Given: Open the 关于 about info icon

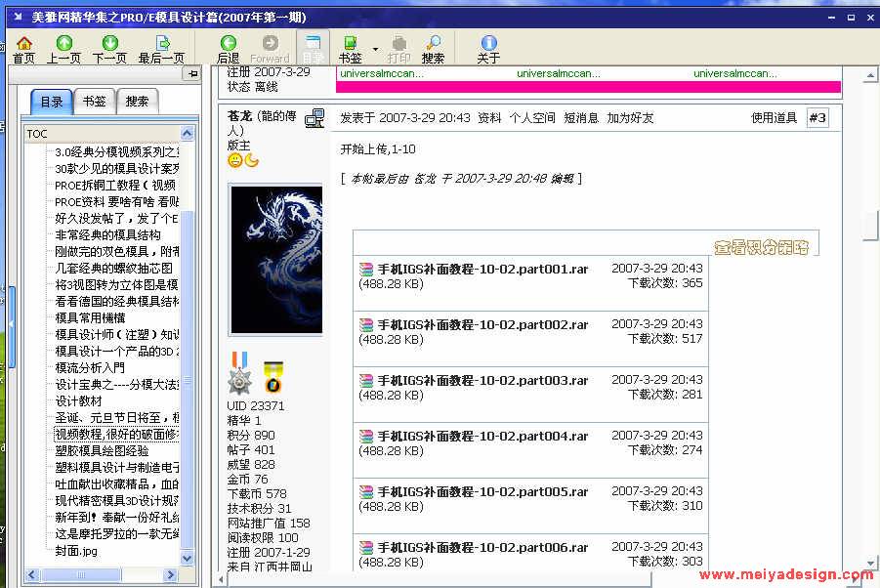Looking at the screenshot, I should tap(488, 44).
